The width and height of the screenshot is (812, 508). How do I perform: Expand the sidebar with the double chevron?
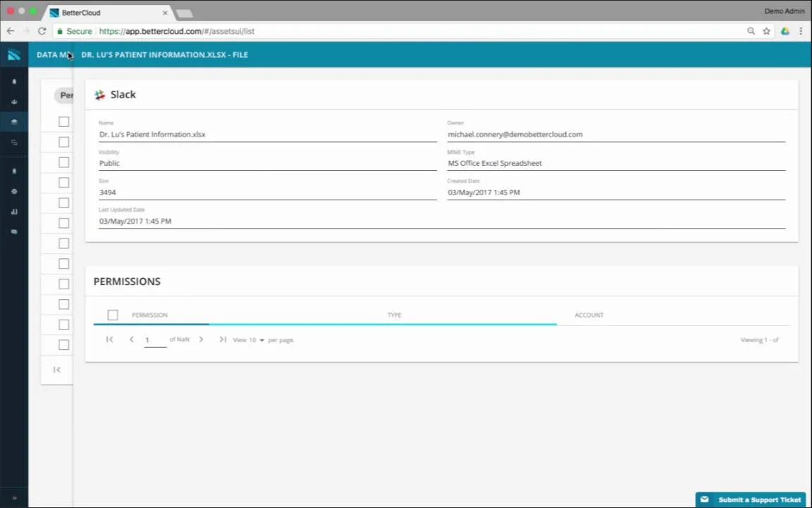14,497
